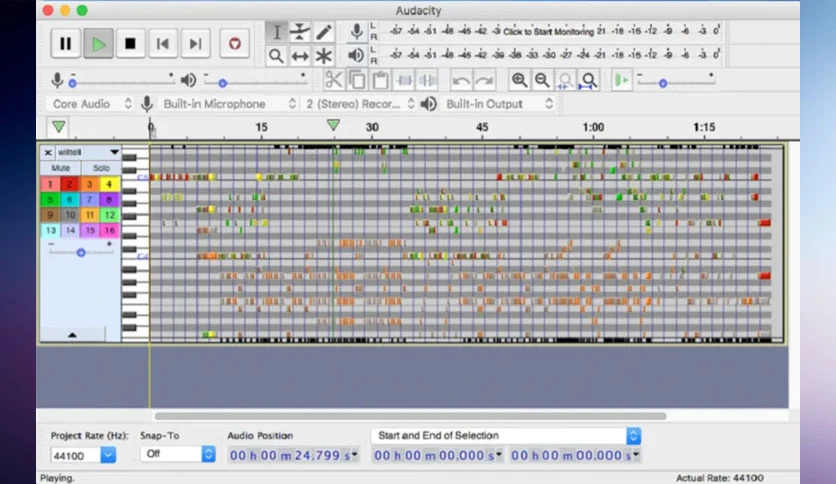
Task: Toggle MIDI channel 16 button
Action: [109, 230]
